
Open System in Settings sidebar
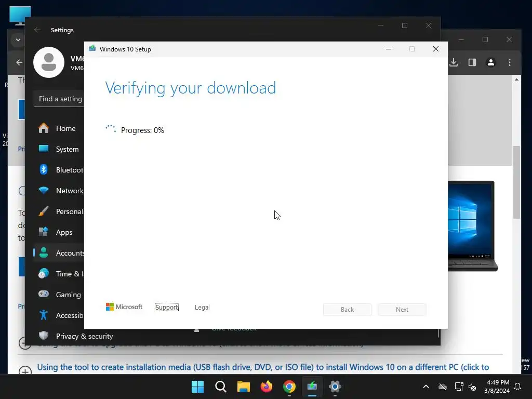59,149
